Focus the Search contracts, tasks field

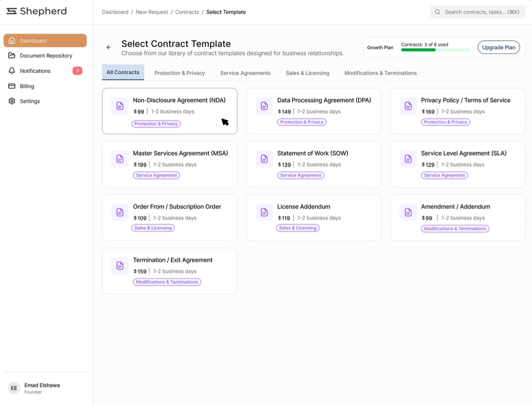coord(482,12)
